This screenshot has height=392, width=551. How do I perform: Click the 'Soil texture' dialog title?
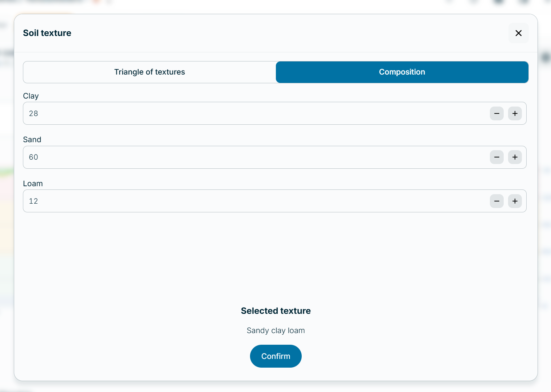(47, 33)
